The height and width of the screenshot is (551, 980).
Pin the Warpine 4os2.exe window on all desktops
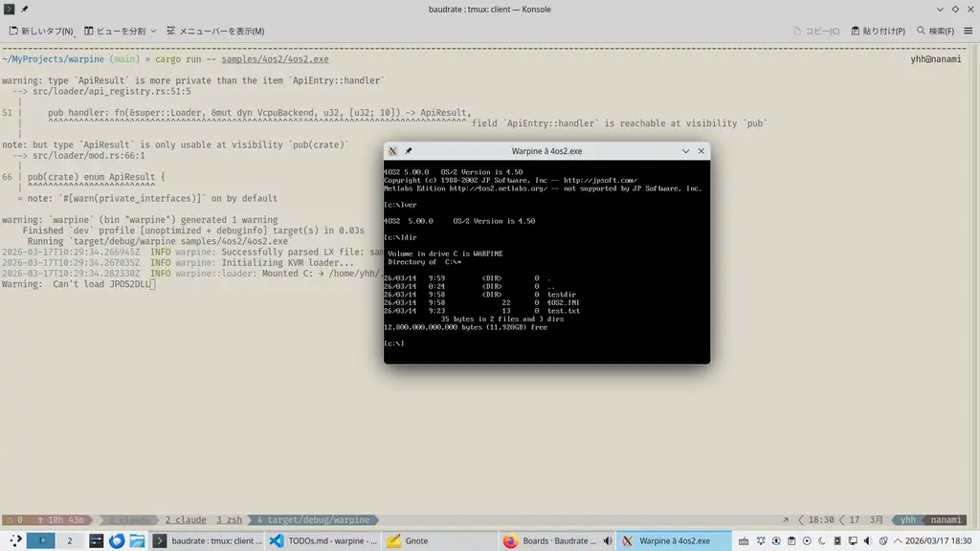[x=409, y=151]
